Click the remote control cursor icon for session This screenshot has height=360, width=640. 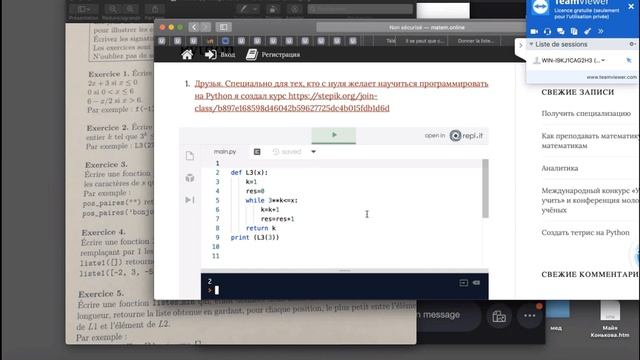(x=629, y=60)
